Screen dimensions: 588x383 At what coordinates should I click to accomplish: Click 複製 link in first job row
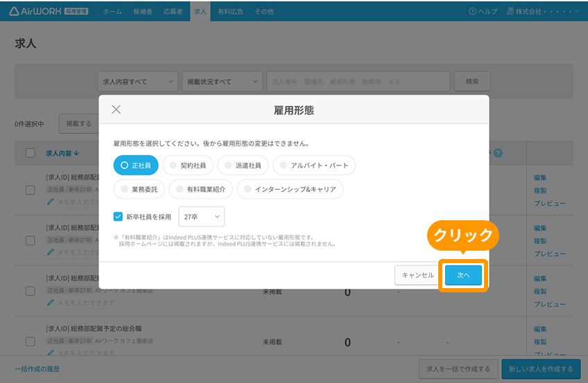point(540,190)
